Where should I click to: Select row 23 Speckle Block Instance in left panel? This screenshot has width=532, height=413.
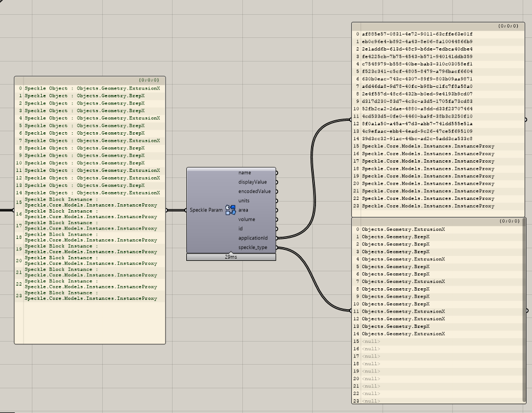point(91,295)
